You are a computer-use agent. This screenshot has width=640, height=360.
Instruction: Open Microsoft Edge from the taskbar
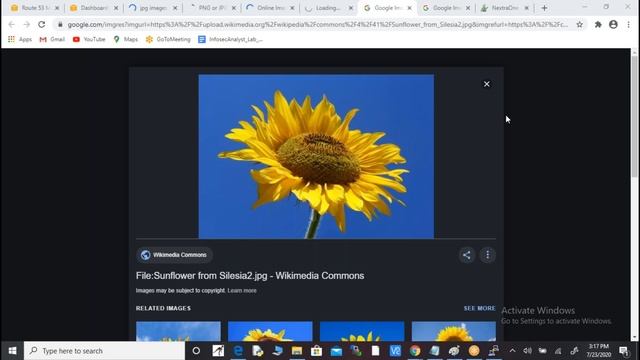238,351
